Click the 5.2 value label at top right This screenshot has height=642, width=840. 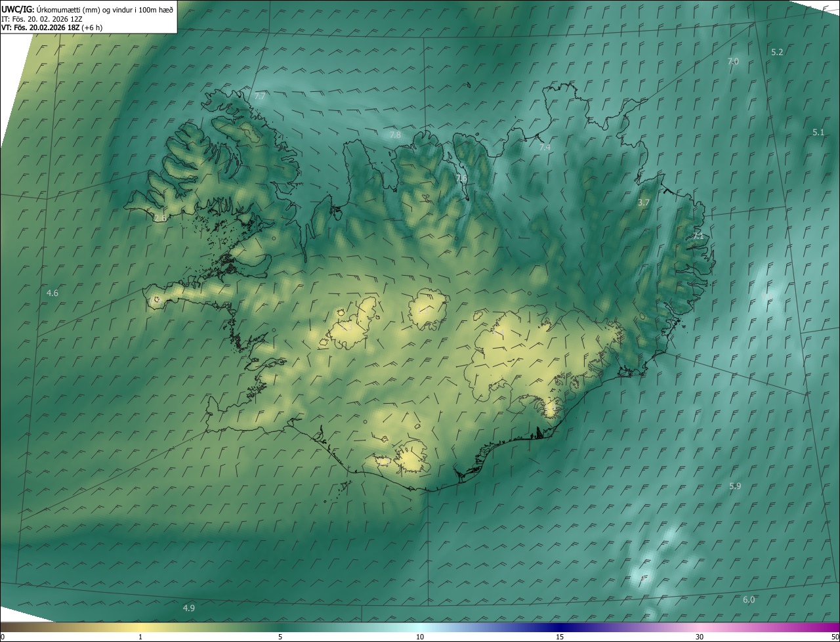pyautogui.click(x=777, y=52)
